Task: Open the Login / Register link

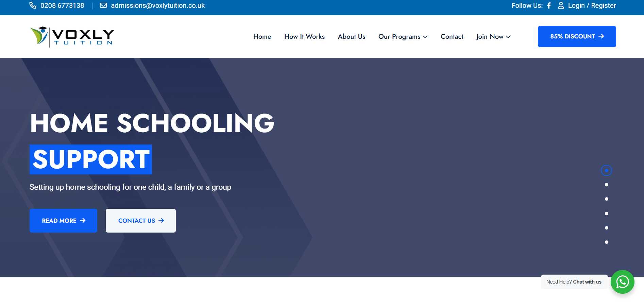Action: [592, 5]
